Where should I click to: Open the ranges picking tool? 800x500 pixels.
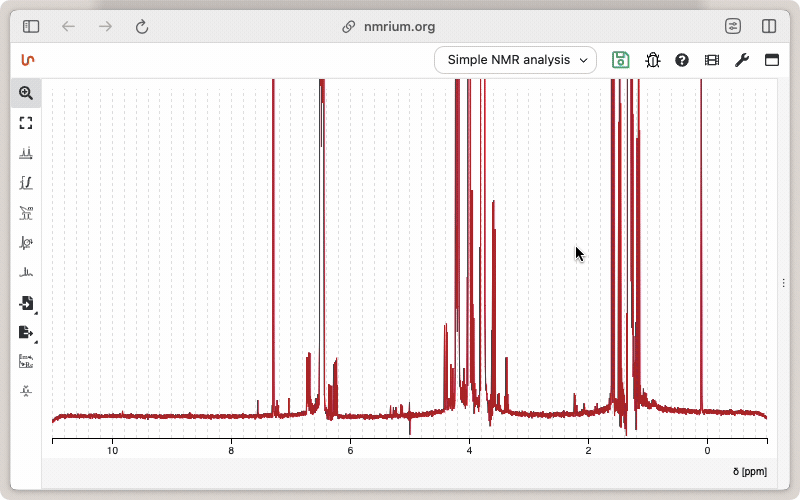[26, 213]
